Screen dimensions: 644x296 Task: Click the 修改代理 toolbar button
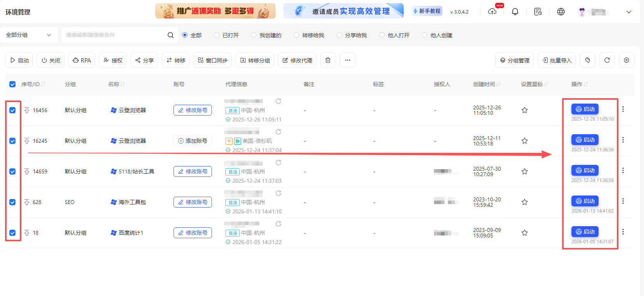coord(297,60)
